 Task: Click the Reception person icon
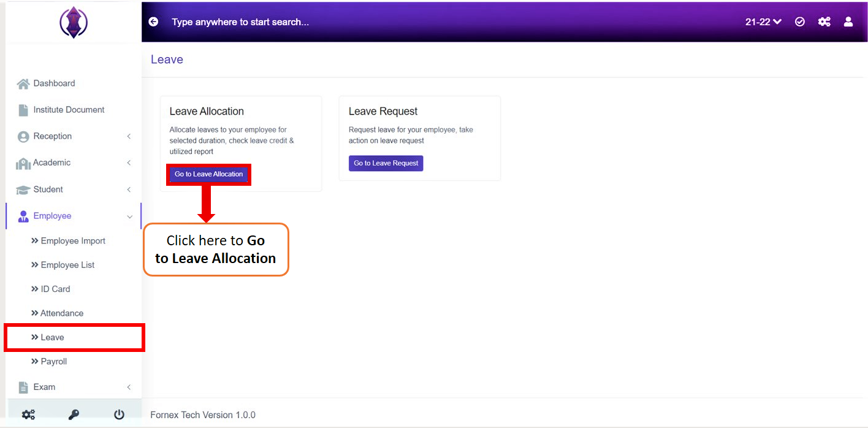pos(23,137)
